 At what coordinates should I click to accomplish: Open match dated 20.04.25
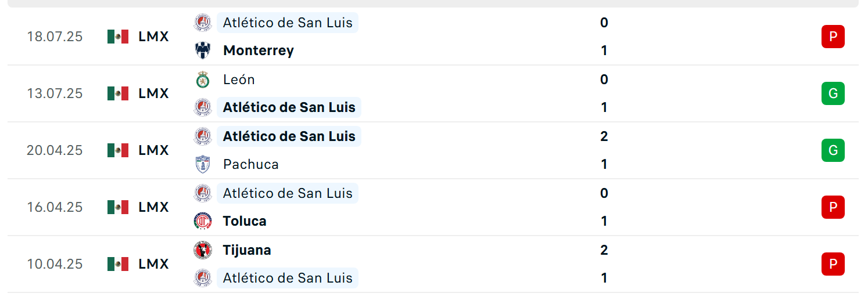[433, 150]
